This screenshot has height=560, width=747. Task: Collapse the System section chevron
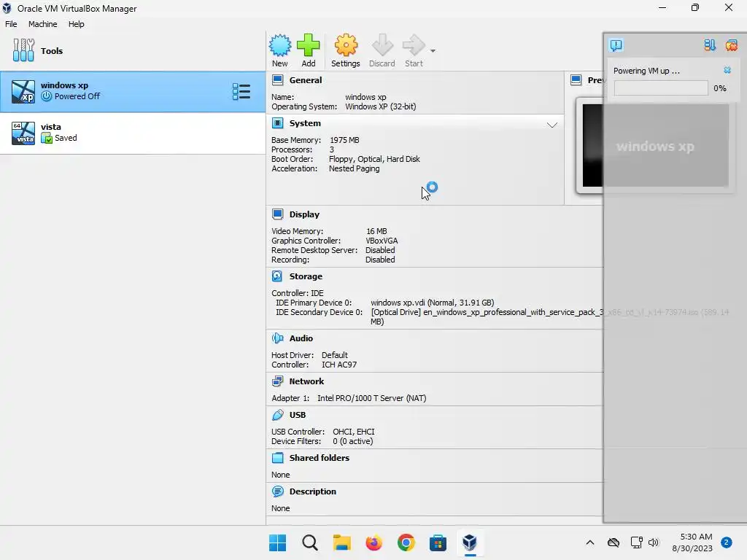(551, 125)
